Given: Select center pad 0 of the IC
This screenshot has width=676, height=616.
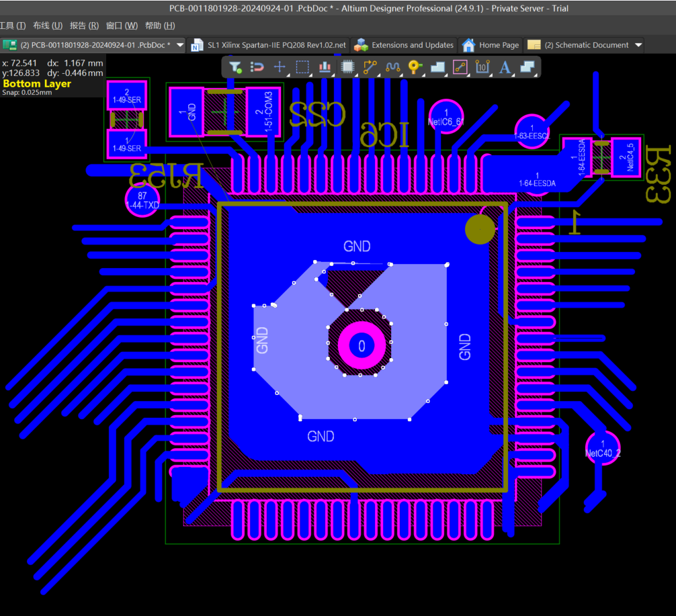Looking at the screenshot, I should [x=362, y=345].
